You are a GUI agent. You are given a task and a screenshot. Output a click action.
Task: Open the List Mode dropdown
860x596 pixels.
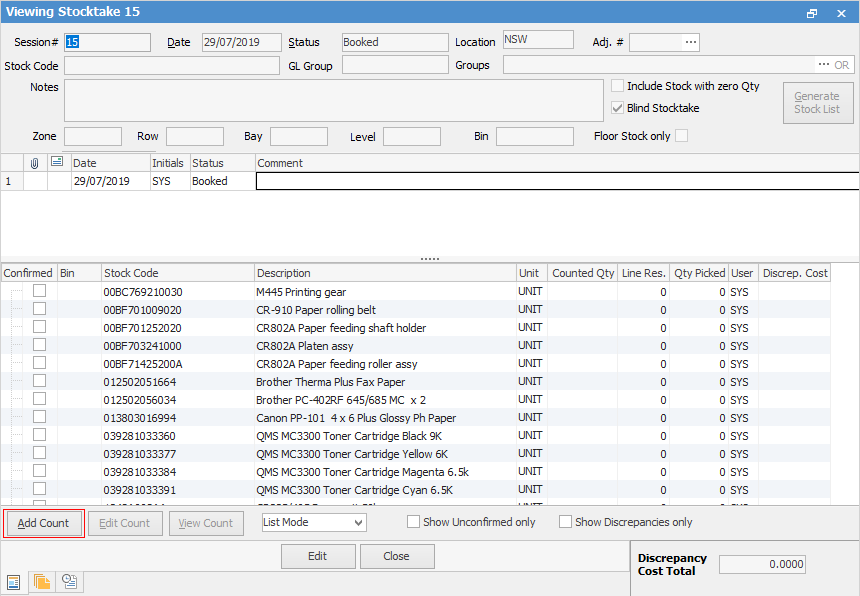[313, 522]
